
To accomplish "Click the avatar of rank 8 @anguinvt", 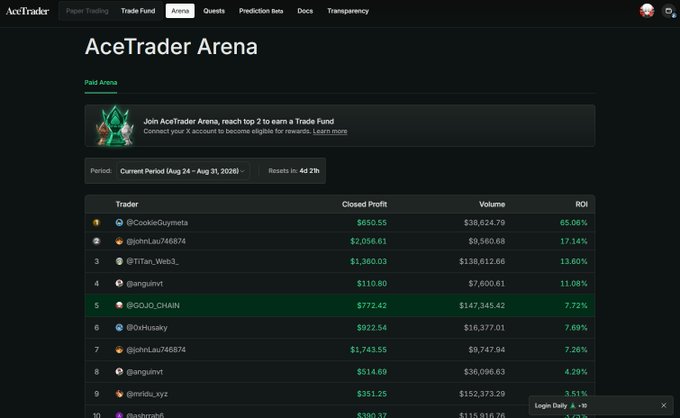I will pos(119,372).
